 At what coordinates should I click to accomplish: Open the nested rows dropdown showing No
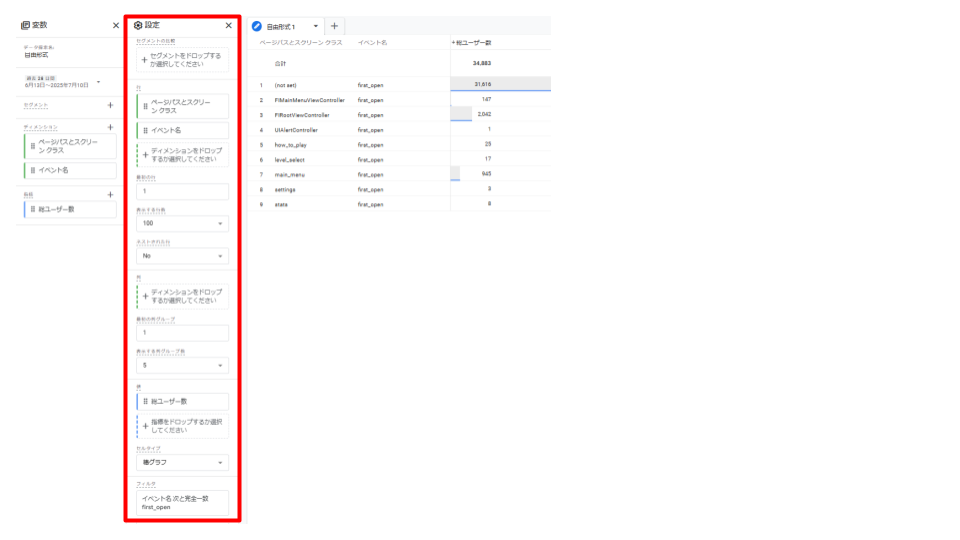(x=182, y=256)
